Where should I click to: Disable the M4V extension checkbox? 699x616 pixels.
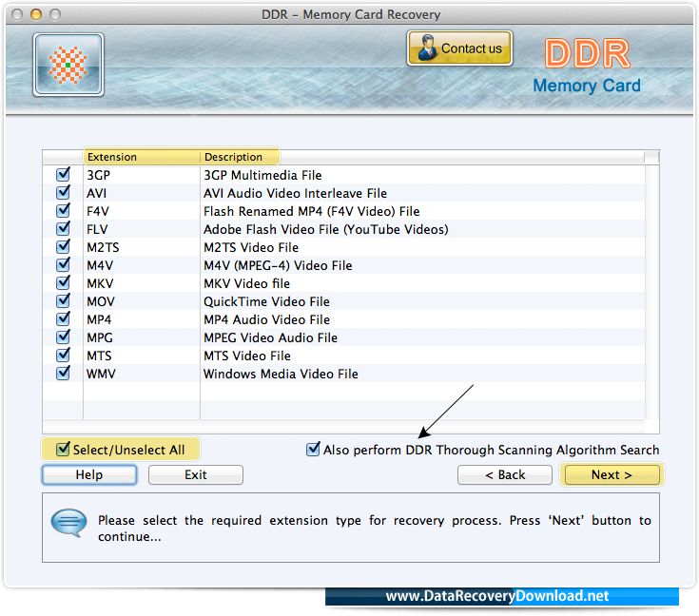pos(63,265)
